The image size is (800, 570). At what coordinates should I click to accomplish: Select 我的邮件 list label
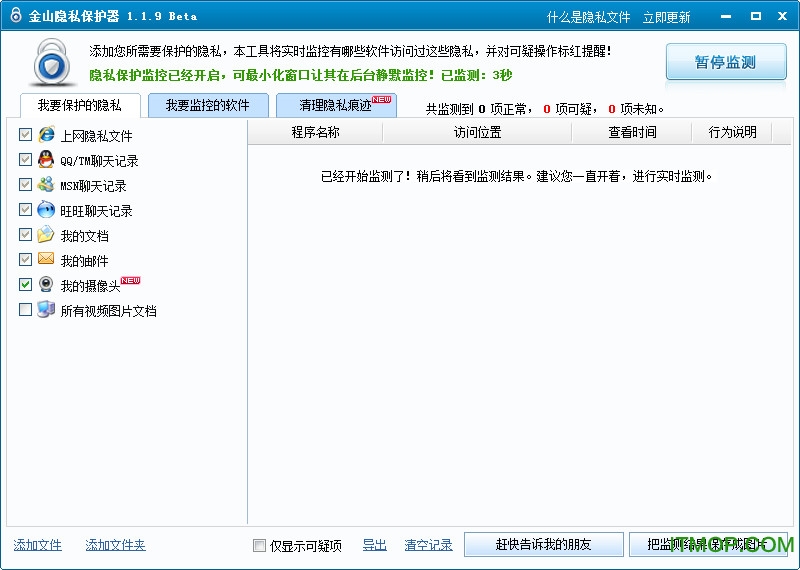click(84, 261)
